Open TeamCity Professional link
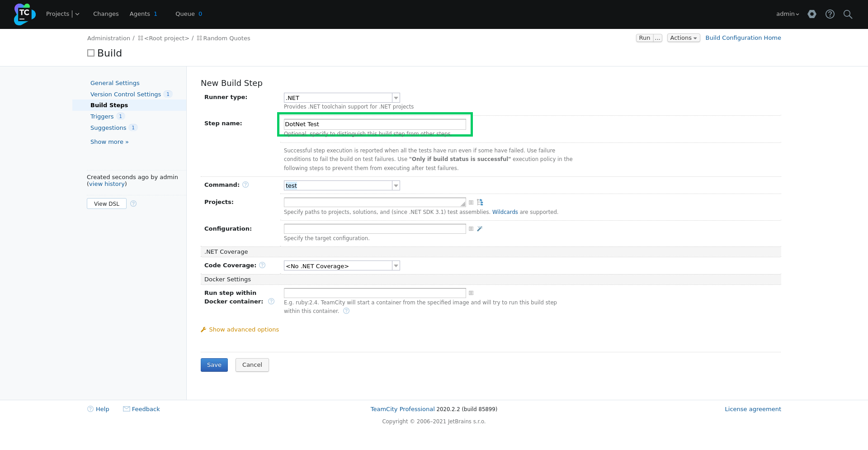The width and height of the screenshot is (868, 450). click(x=402, y=409)
